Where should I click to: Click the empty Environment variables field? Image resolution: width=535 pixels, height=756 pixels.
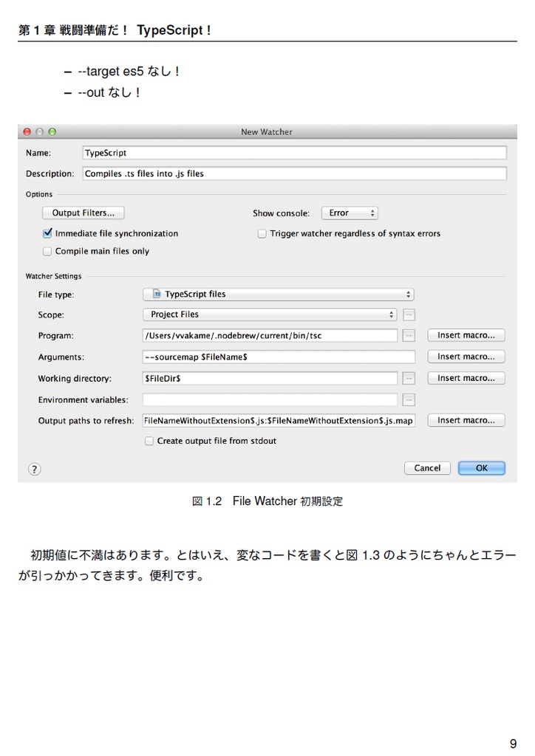point(270,399)
